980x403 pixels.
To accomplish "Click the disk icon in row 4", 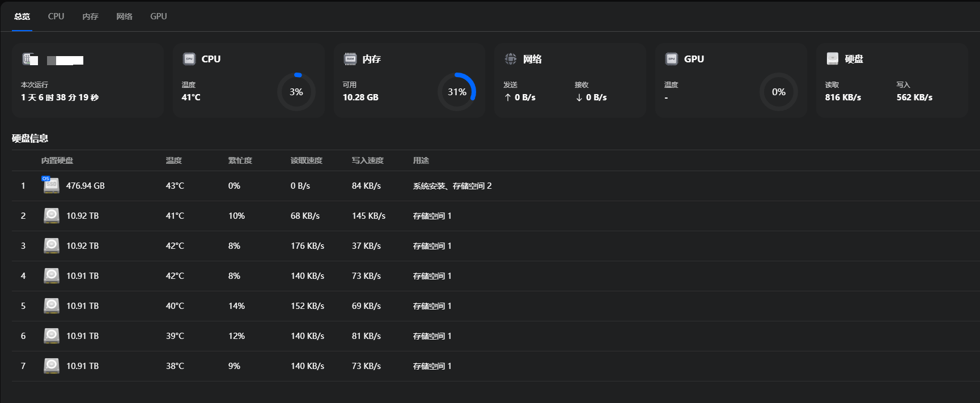I will (x=52, y=276).
